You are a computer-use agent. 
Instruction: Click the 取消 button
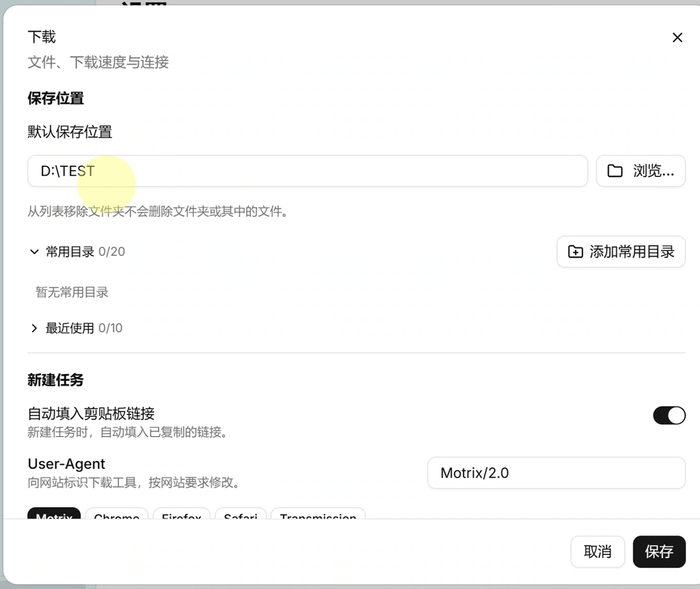tap(598, 552)
